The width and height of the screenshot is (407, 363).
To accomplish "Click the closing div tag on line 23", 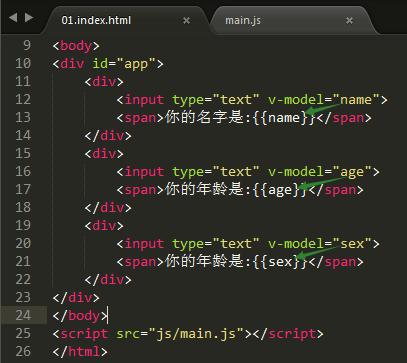I will coord(76,298).
